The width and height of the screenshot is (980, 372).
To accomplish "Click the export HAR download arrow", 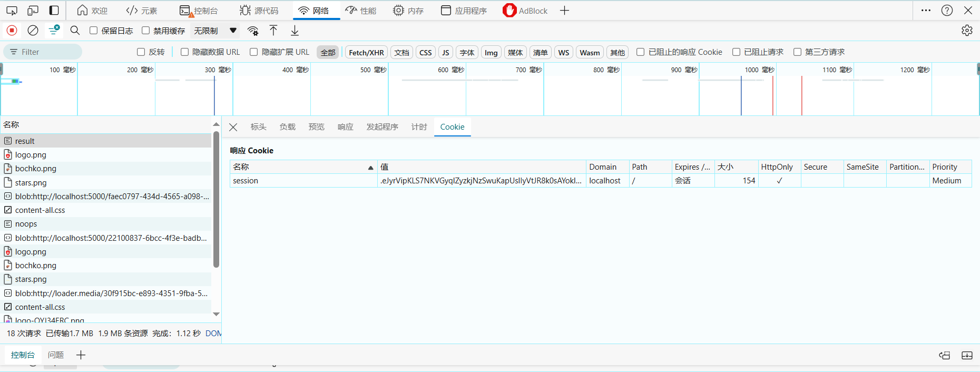I will (x=295, y=31).
